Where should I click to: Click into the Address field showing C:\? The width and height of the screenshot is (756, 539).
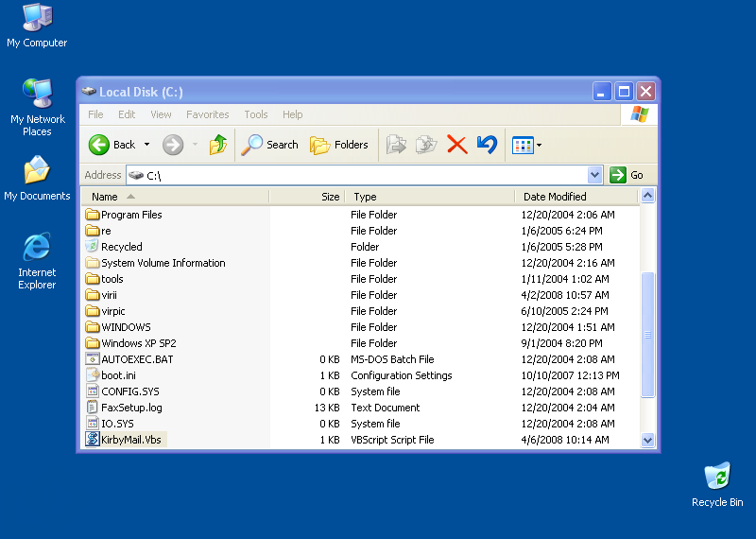[x=357, y=175]
